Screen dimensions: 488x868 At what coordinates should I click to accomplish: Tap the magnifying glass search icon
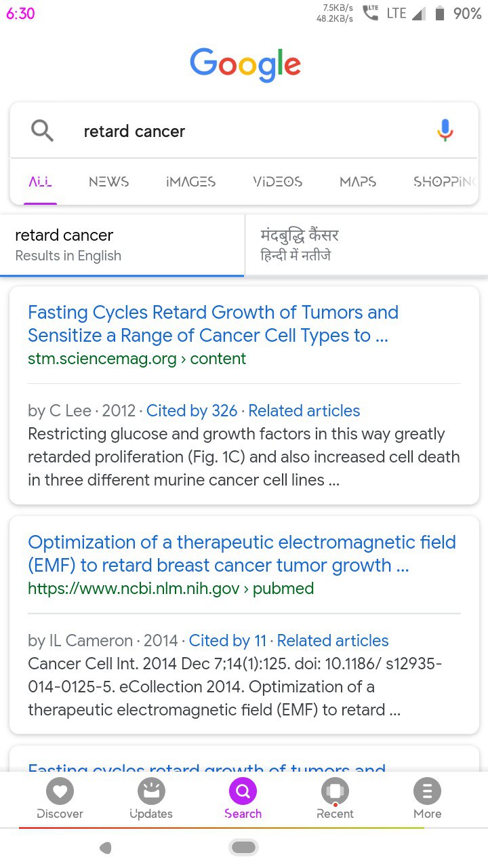42,130
